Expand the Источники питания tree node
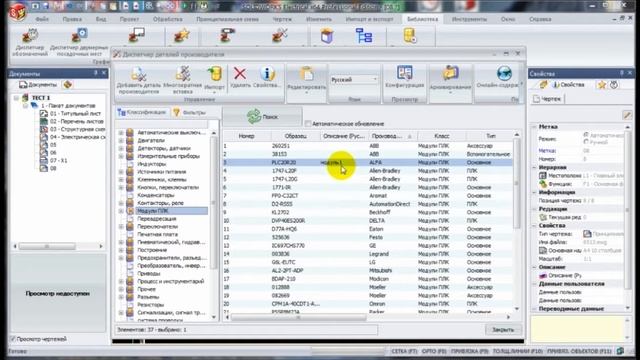This screenshot has height=360, width=640. [x=121, y=172]
